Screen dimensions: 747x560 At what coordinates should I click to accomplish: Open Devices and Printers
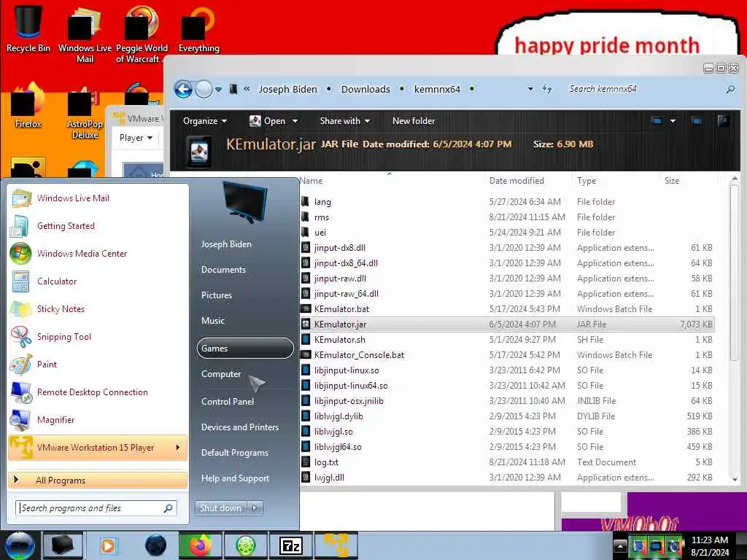pyautogui.click(x=239, y=427)
